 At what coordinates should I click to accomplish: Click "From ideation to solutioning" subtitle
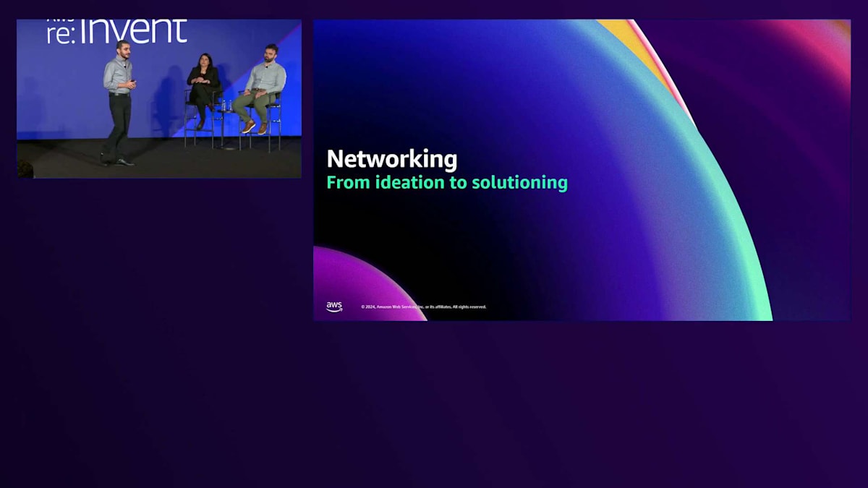pos(447,182)
